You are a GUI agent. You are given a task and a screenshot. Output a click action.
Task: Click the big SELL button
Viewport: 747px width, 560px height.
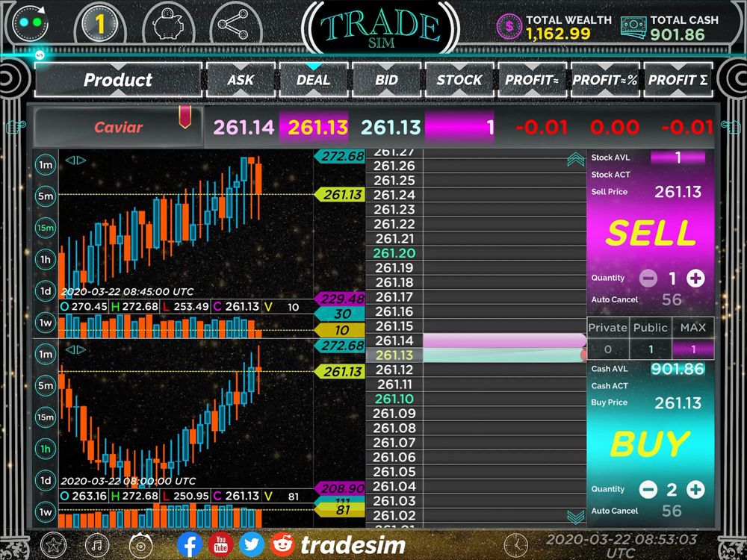coord(651,233)
